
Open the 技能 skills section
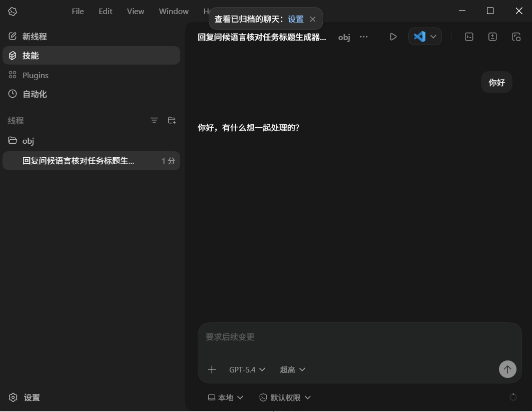click(x=91, y=56)
